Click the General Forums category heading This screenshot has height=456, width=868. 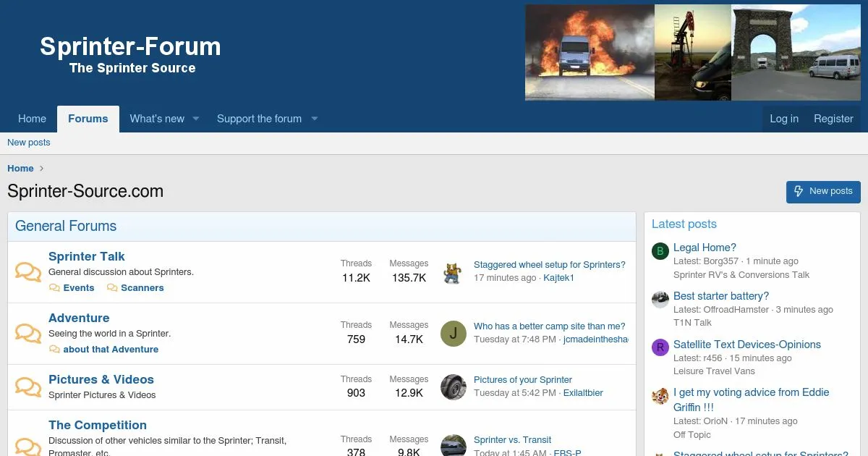coord(66,227)
